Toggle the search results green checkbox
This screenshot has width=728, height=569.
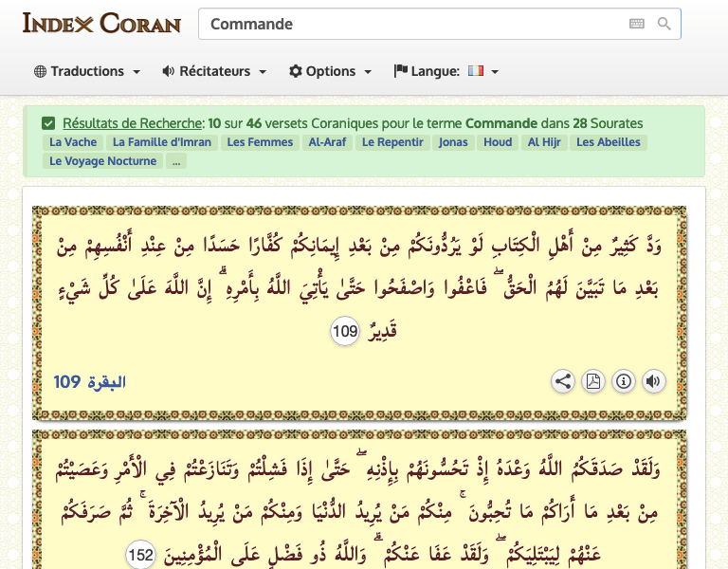pyautogui.click(x=48, y=123)
